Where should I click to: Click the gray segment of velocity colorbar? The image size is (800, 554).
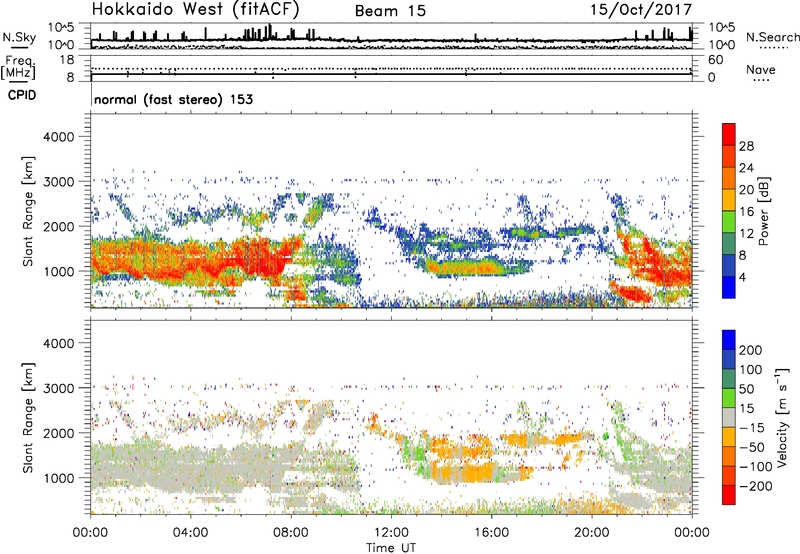pyautogui.click(x=729, y=418)
